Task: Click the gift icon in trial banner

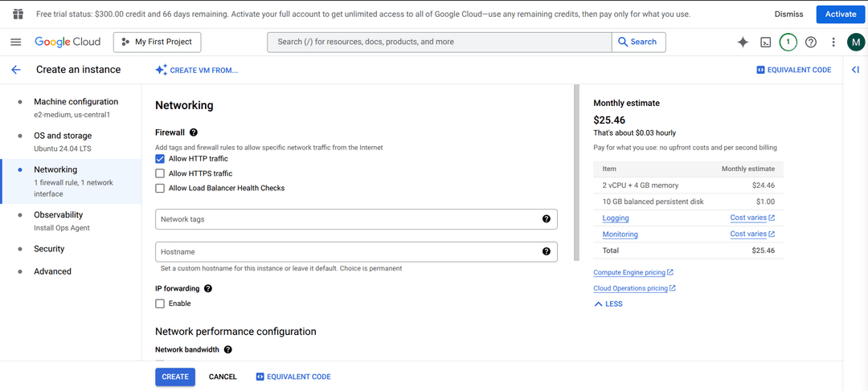Action: click(x=18, y=14)
